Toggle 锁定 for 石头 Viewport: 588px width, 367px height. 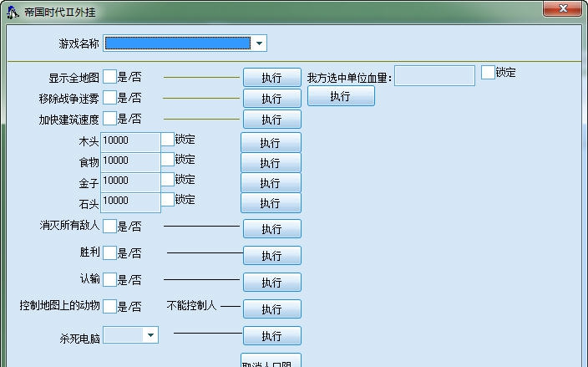pyautogui.click(x=168, y=199)
